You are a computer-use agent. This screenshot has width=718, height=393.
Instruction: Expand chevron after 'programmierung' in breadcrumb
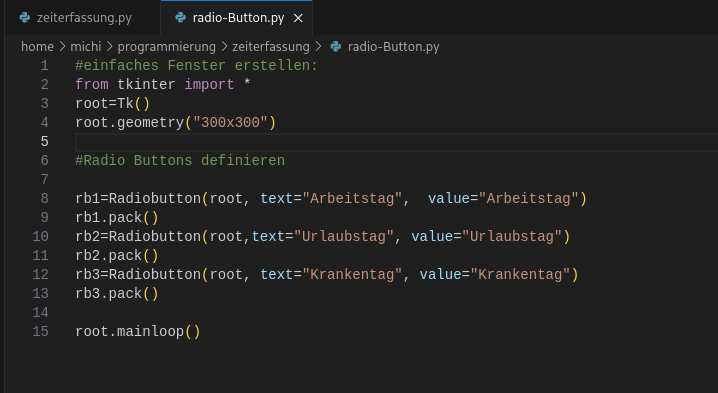[224, 47]
